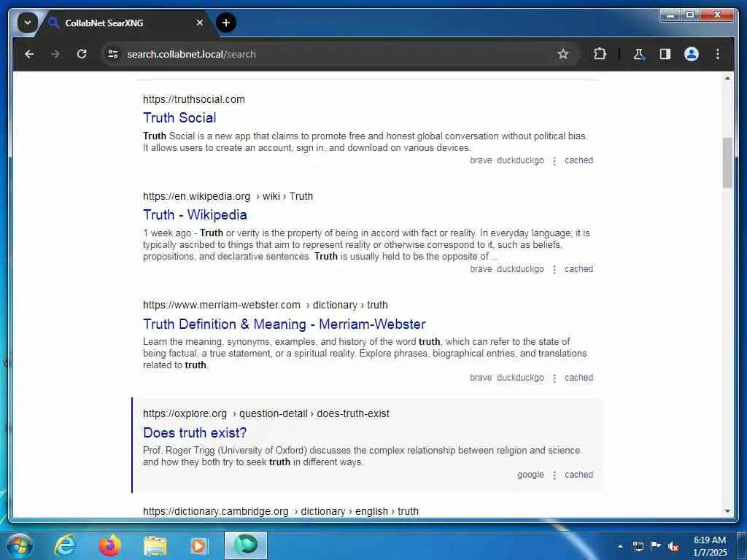The image size is (747, 560).
Task: Close the CollabNet SearXNG tab
Action: click(x=200, y=23)
